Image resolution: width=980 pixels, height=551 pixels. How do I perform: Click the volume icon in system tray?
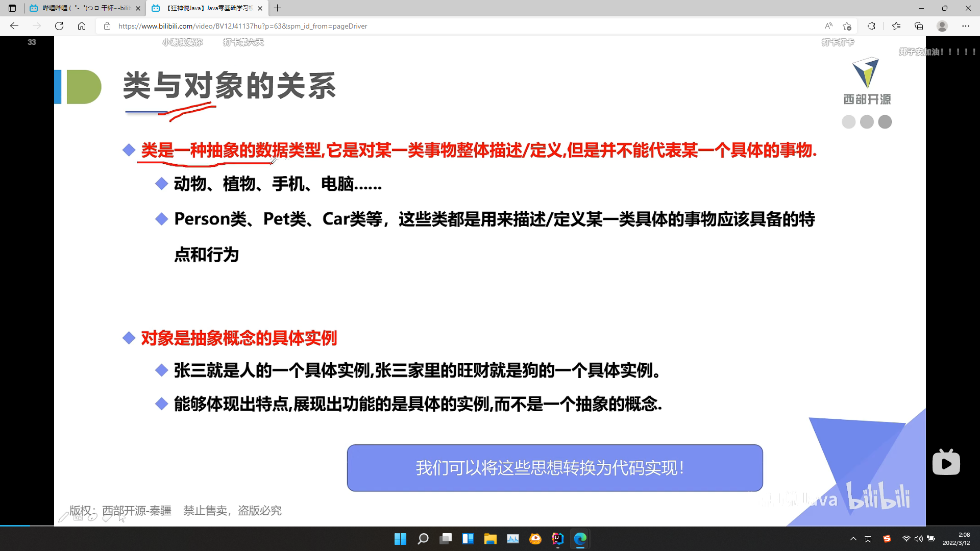[x=918, y=539]
